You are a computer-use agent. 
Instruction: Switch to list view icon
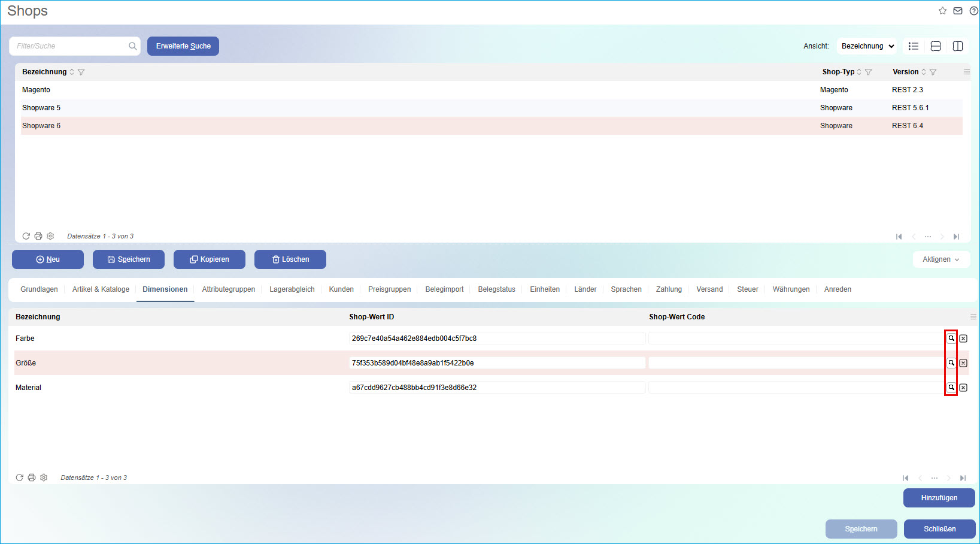click(914, 46)
